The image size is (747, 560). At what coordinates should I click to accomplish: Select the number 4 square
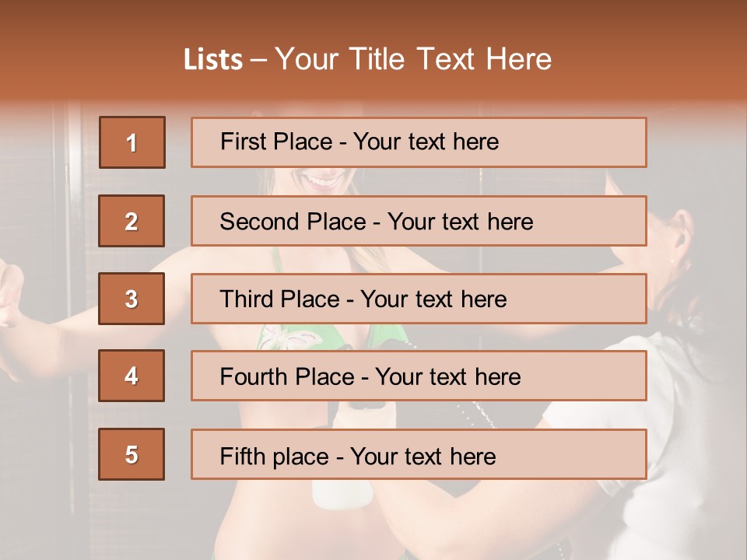point(132,376)
